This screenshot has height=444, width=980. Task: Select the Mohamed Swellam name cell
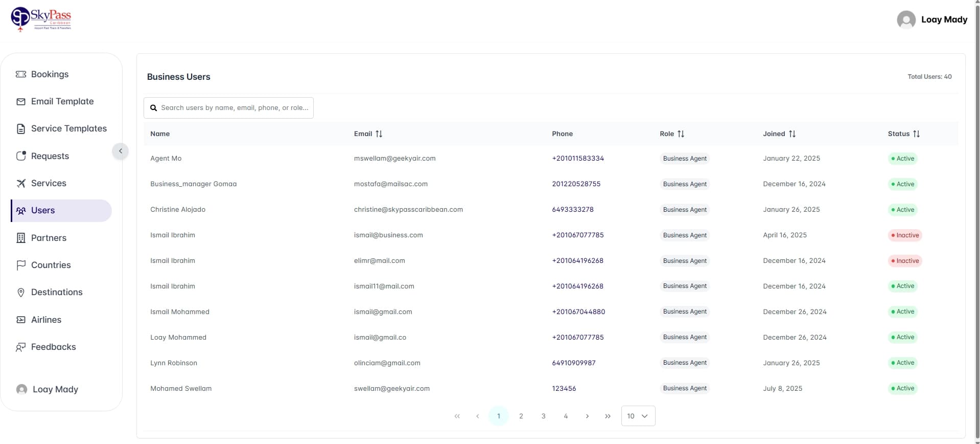coord(181,389)
